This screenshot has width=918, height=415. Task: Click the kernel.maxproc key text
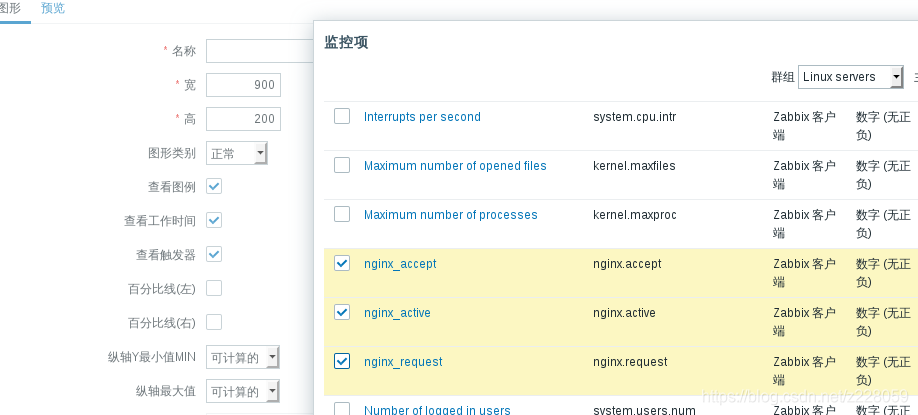pyautogui.click(x=635, y=215)
